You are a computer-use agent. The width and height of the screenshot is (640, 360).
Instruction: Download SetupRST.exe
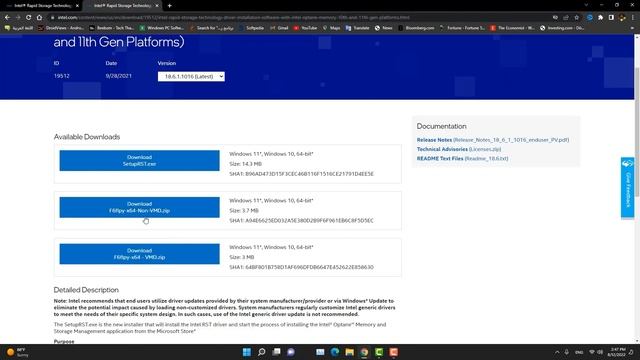pos(139,160)
